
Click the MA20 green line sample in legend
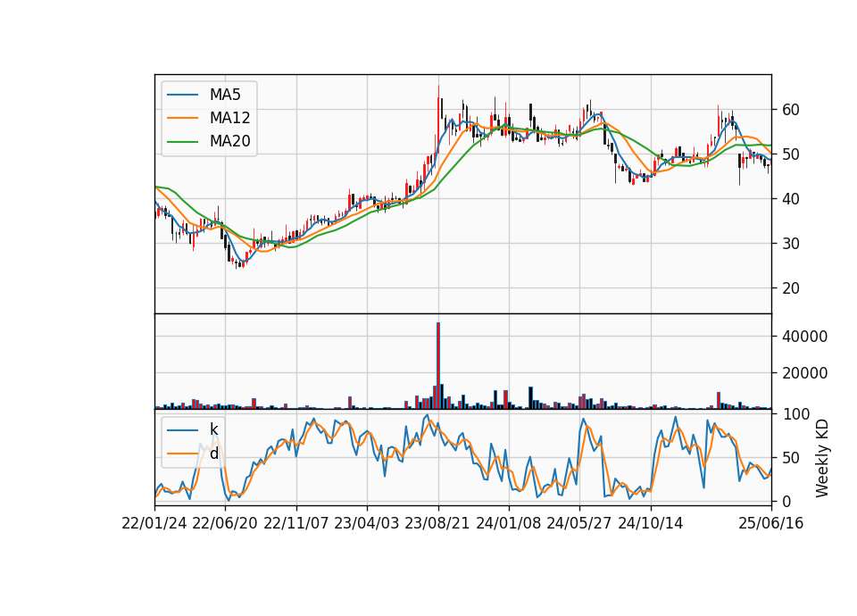(182, 142)
